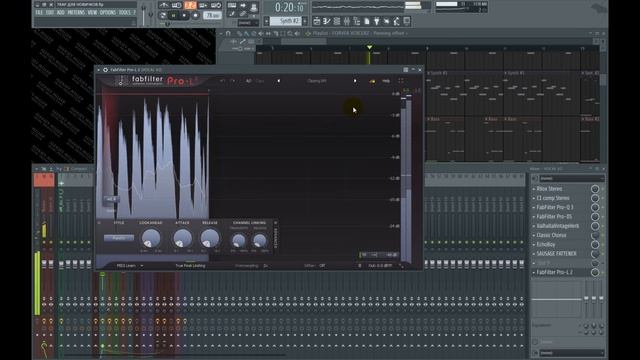Open the playlist view icon
This screenshot has width=640, height=360.
[317, 21]
